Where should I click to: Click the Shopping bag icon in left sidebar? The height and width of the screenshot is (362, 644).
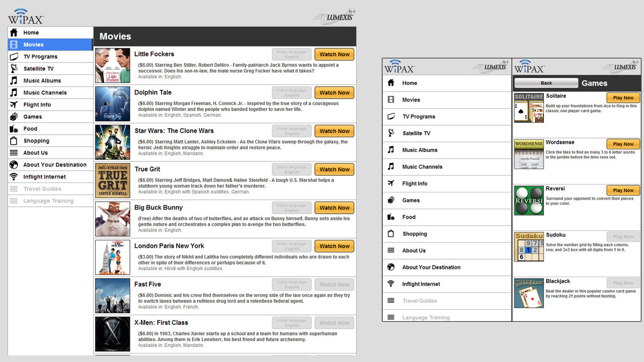(14, 141)
